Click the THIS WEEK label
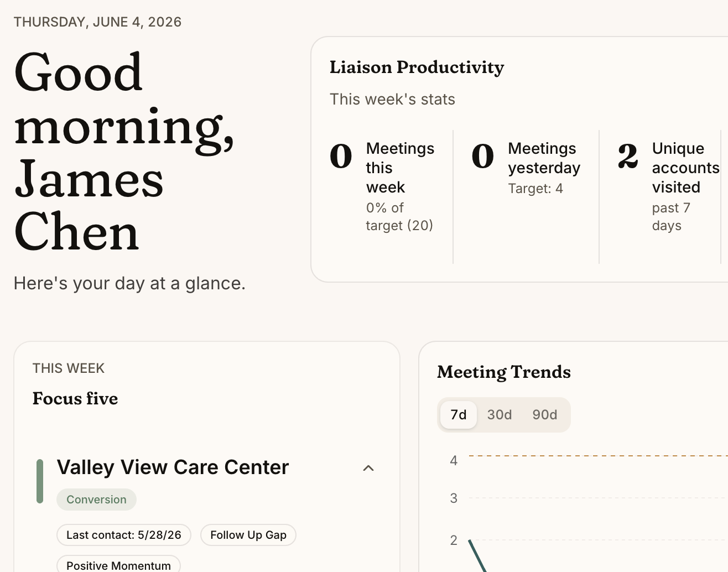Viewport: 728px width, 572px height. click(69, 368)
